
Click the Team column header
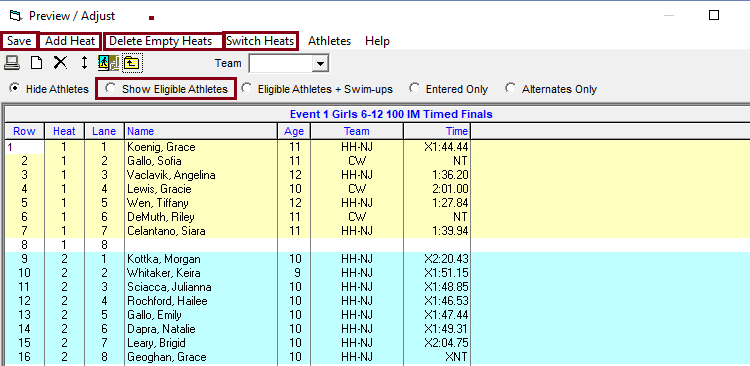(x=357, y=131)
